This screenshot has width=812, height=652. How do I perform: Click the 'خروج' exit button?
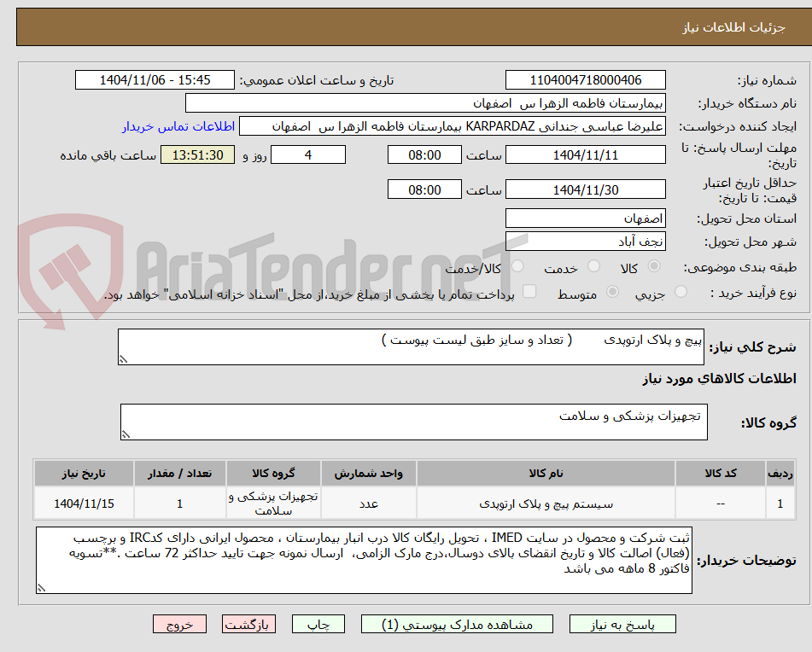179,624
